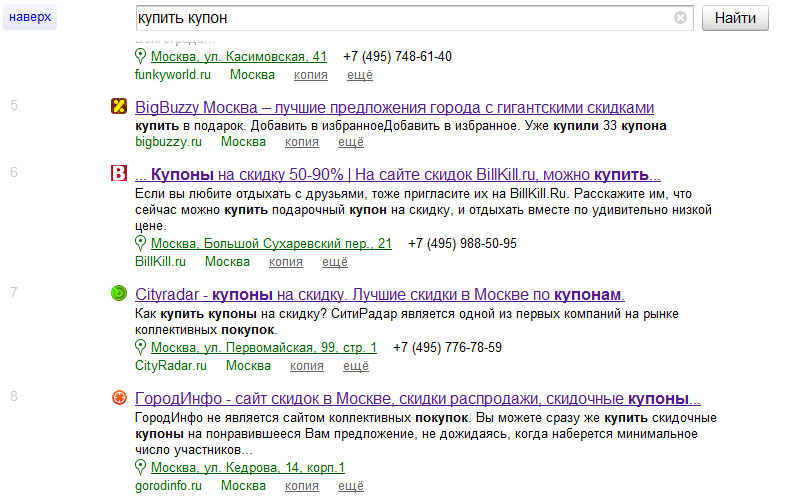Click result number 8
The image size is (795, 503).
coord(14,397)
